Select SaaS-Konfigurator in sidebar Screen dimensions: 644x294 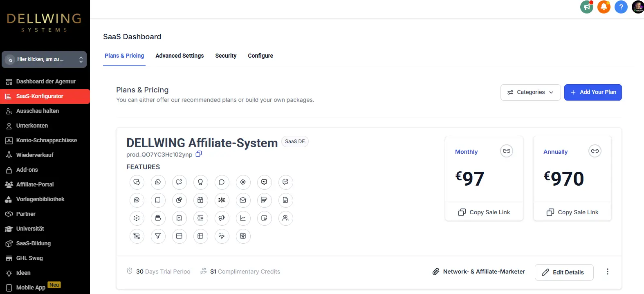point(45,96)
